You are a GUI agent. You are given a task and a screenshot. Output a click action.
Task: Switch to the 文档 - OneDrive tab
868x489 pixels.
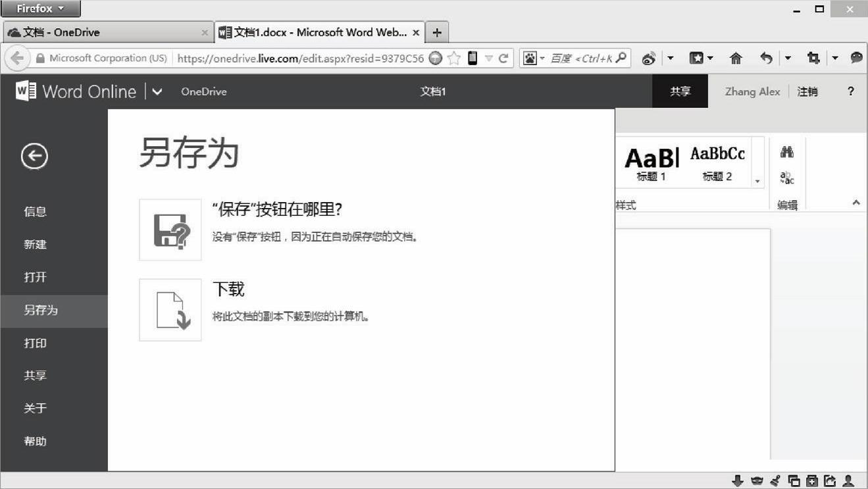[107, 32]
